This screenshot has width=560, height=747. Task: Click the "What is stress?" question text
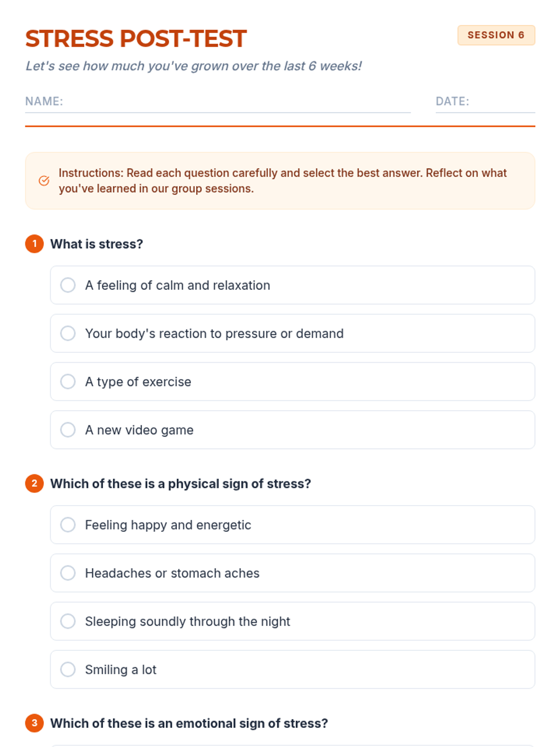point(97,244)
